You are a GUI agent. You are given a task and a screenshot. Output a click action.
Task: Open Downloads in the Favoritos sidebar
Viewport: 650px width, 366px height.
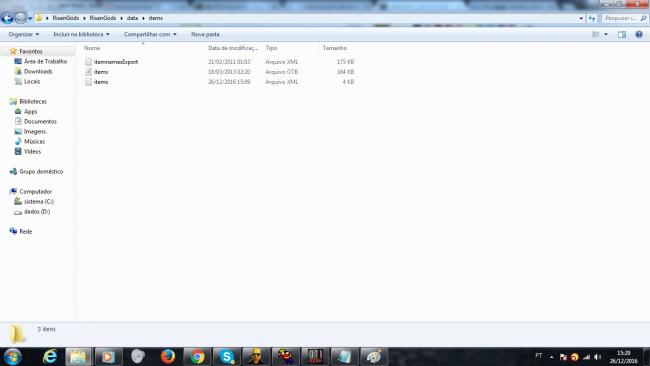coord(38,71)
